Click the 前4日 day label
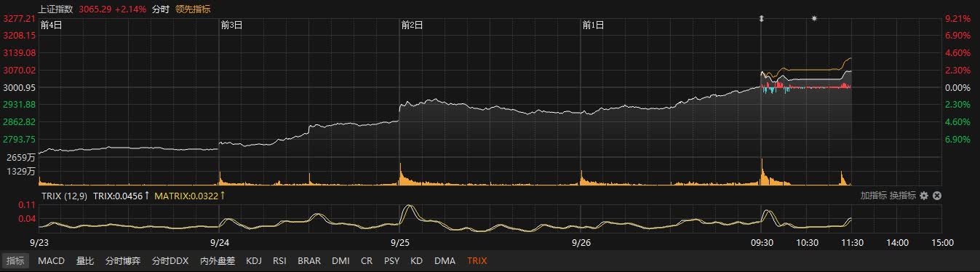Screen dimensions: 980x272 (x=51, y=25)
